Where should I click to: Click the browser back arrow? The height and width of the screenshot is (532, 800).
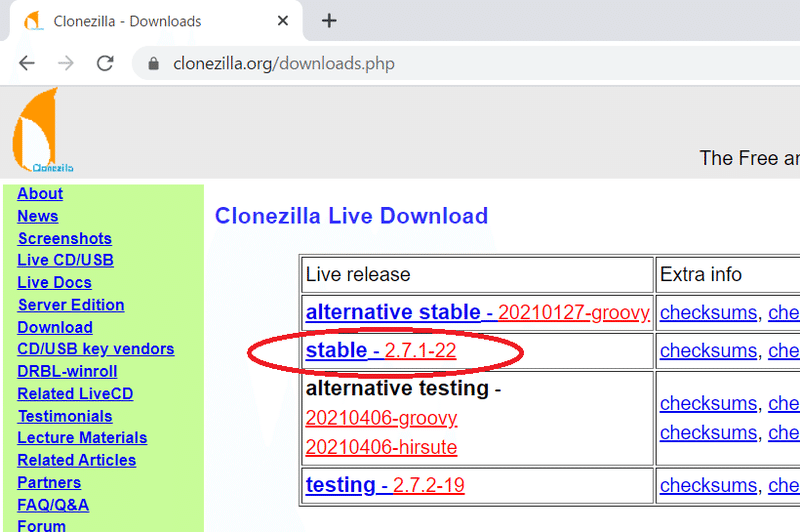[x=27, y=63]
